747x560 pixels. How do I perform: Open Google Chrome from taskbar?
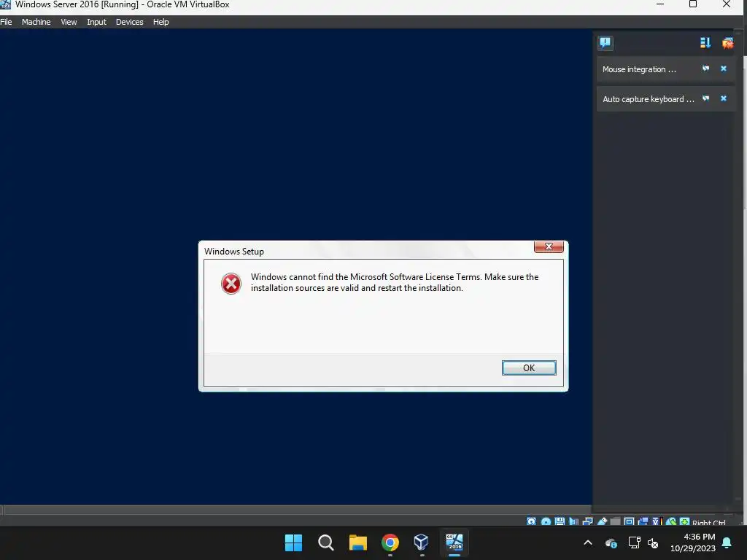[390, 542]
